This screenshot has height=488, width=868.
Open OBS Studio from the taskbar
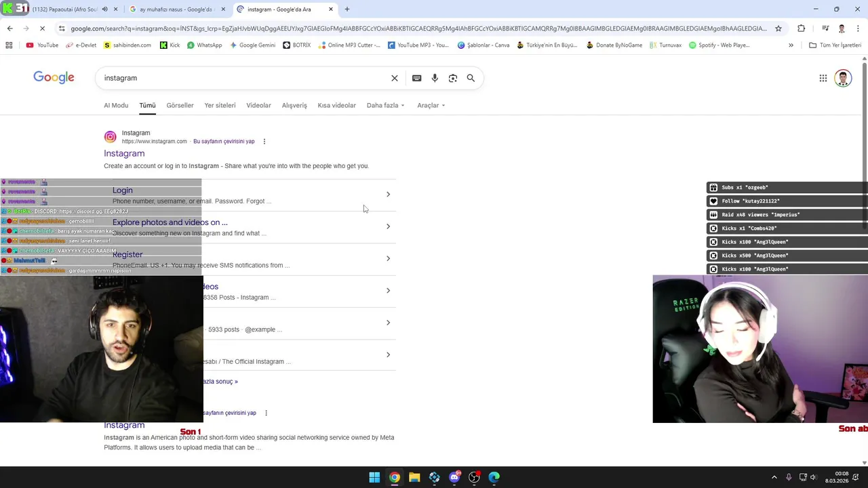click(475, 477)
